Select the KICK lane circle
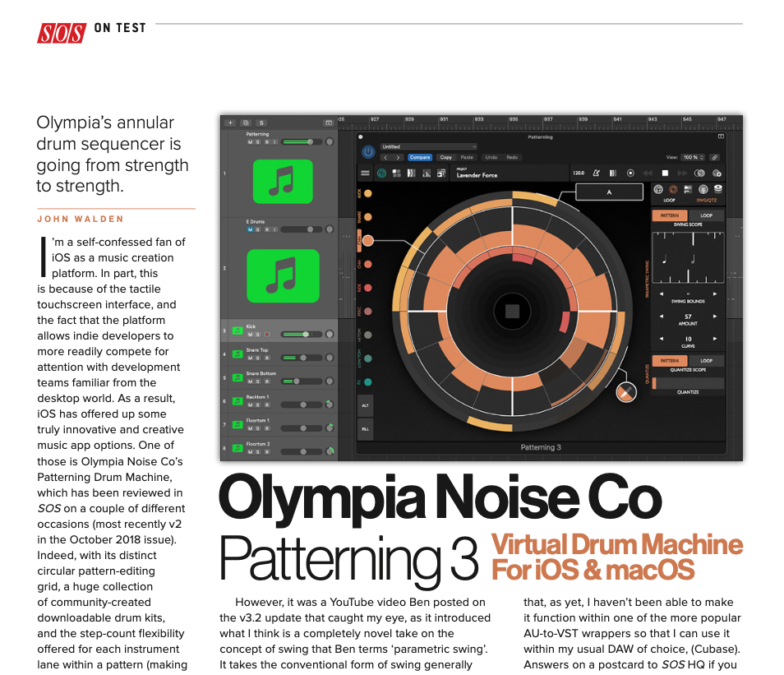The image size is (784, 675). tap(367, 194)
